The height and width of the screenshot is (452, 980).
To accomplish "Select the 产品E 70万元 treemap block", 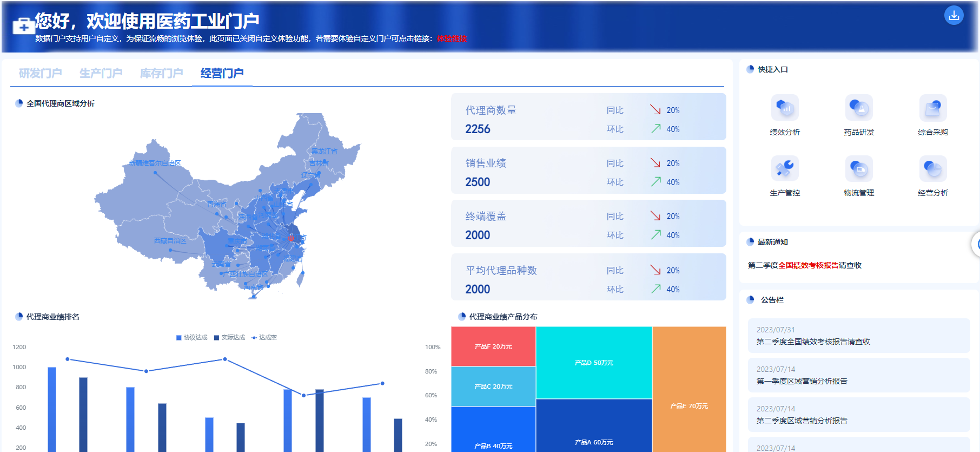I will (x=689, y=389).
